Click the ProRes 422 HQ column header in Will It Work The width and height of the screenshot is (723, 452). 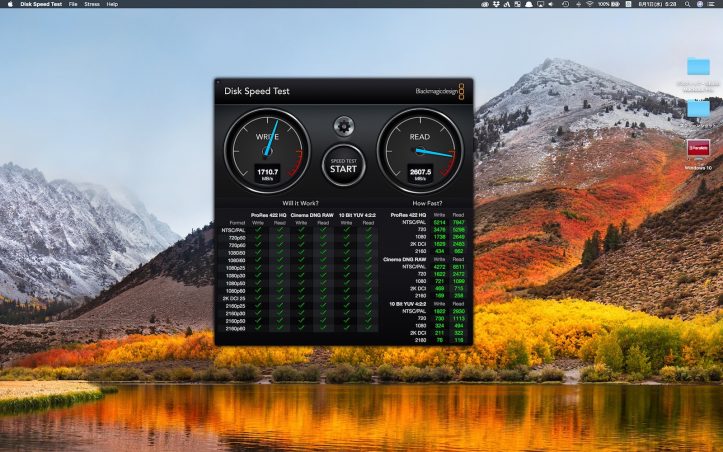(x=268, y=215)
